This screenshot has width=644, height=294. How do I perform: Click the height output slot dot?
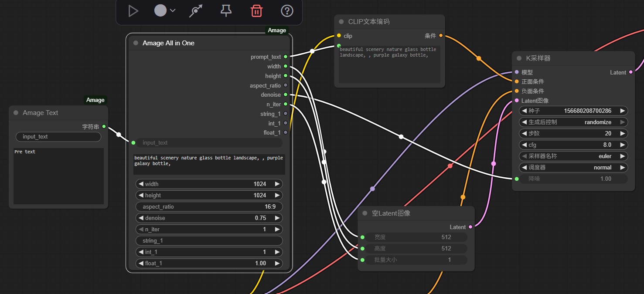point(286,76)
